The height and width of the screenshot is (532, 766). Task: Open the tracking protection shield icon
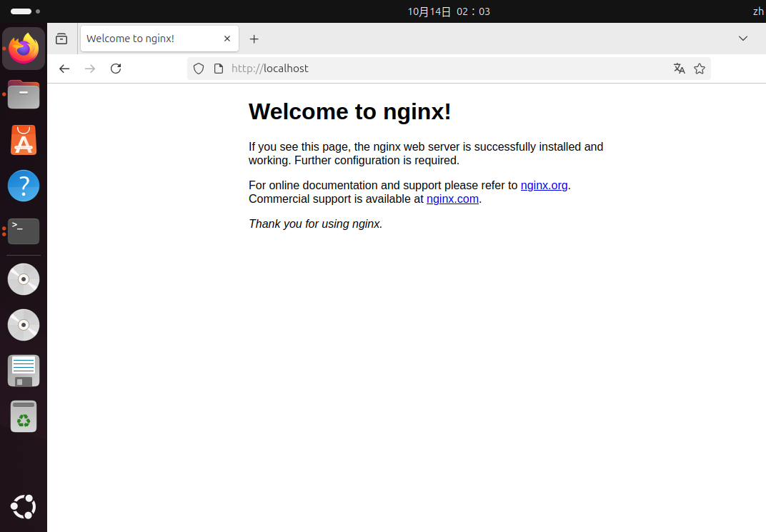coord(199,69)
